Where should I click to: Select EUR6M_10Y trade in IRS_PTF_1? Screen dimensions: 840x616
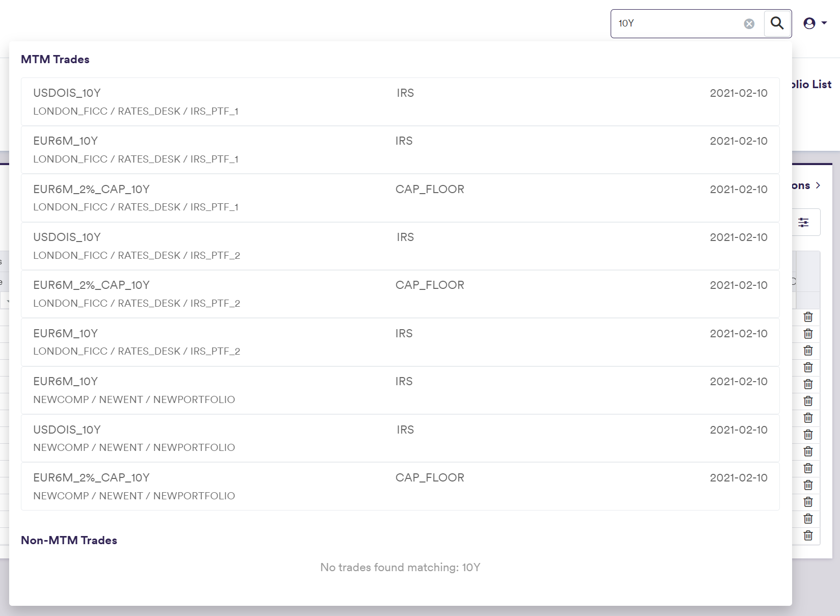pyautogui.click(x=400, y=150)
